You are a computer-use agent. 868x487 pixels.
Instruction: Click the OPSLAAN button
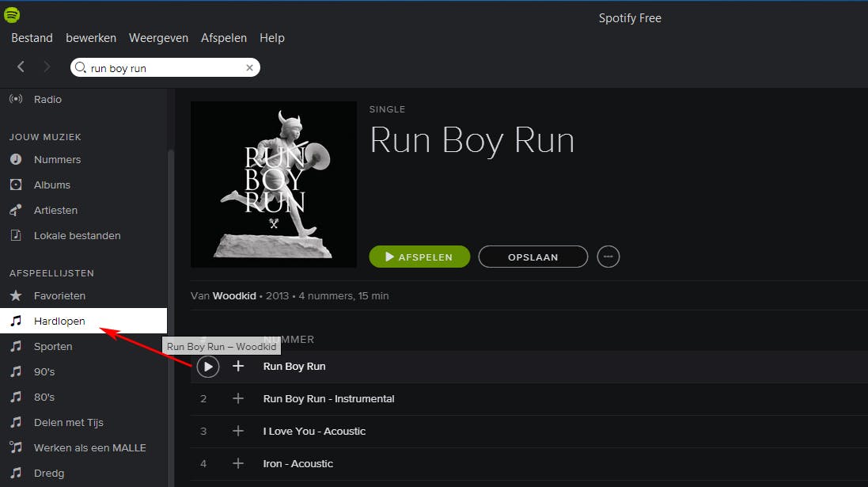[x=533, y=257]
